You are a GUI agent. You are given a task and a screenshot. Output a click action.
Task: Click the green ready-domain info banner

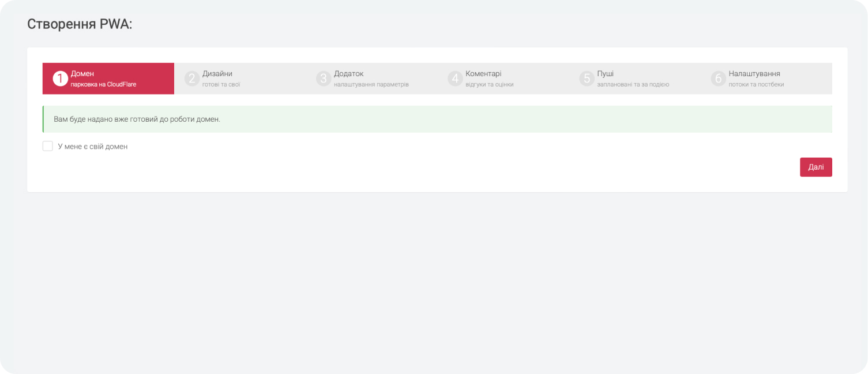tap(437, 119)
